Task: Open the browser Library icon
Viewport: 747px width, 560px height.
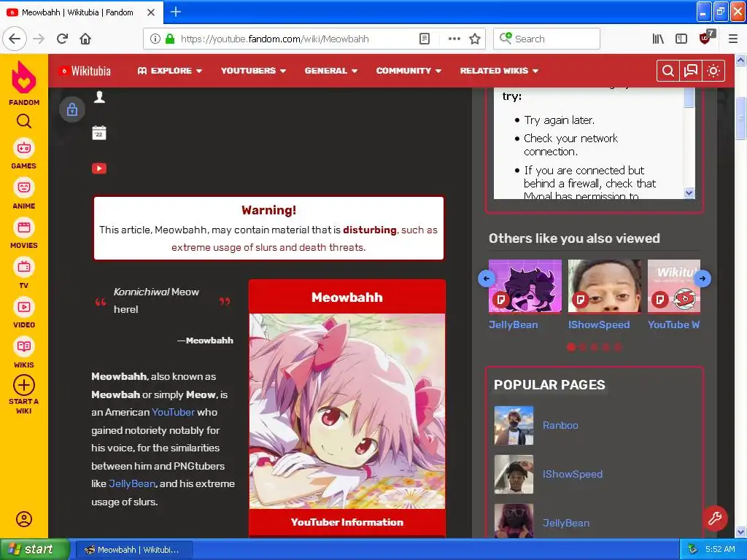Action: tap(658, 39)
